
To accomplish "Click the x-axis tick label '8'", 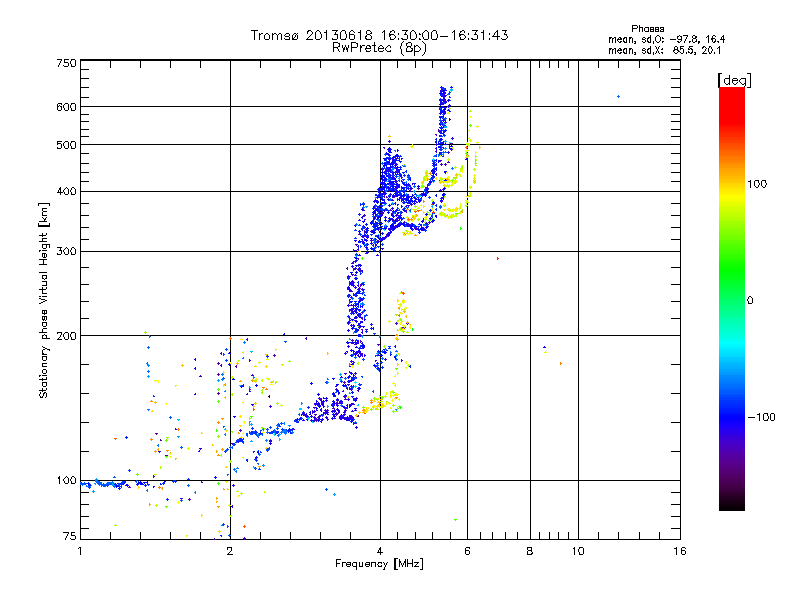I will coord(530,551).
